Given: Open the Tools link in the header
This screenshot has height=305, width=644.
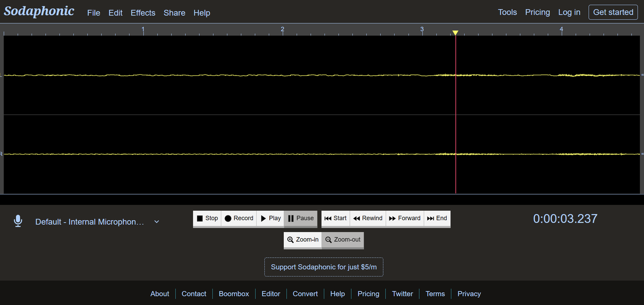Looking at the screenshot, I should 507,12.
